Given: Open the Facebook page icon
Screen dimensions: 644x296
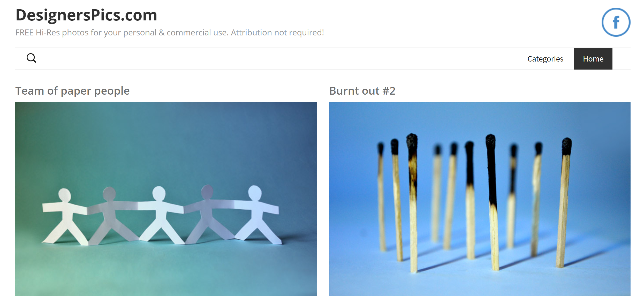Looking at the screenshot, I should click(616, 22).
